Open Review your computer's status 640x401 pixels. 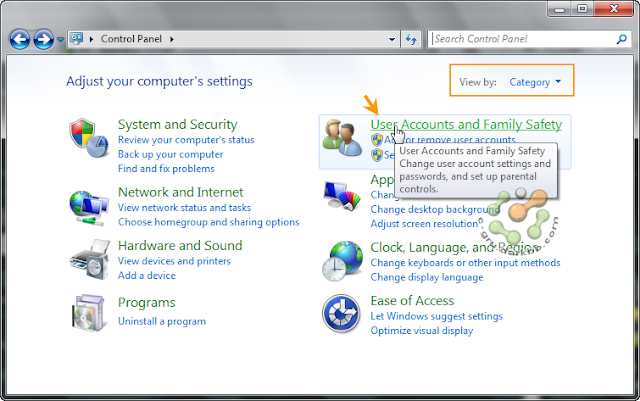pyautogui.click(x=186, y=140)
